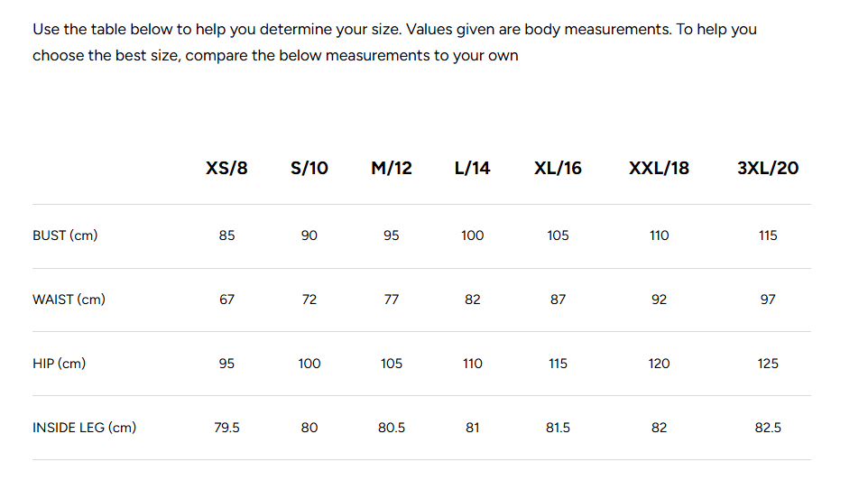Select inside leg value 79.5
The width and height of the screenshot is (868, 480).
(x=226, y=428)
